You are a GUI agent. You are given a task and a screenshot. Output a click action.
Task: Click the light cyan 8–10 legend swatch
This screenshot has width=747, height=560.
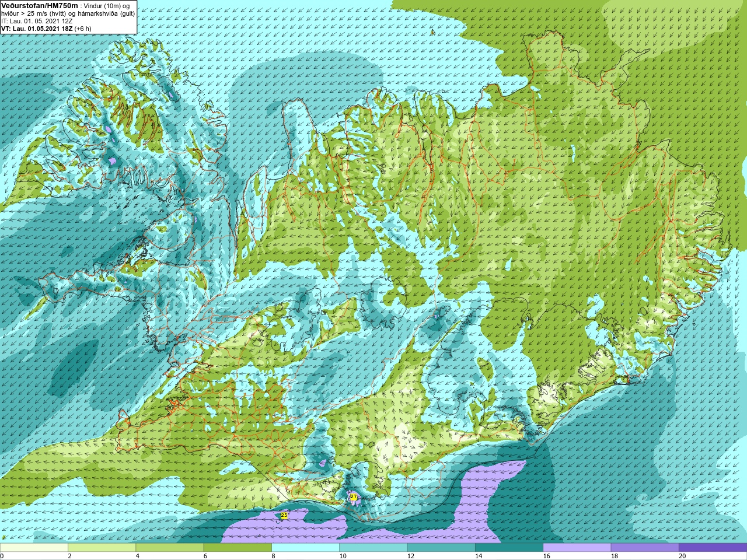click(305, 548)
